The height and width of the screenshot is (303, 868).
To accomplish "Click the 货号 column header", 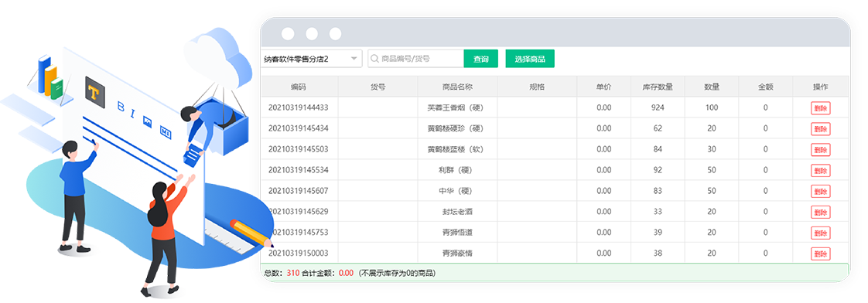I will [x=378, y=87].
